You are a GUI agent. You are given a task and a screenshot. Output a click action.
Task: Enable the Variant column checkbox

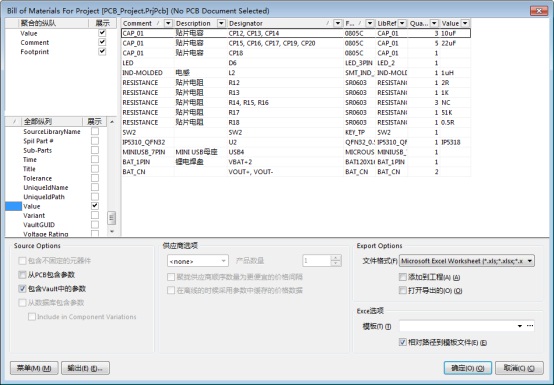point(95,215)
